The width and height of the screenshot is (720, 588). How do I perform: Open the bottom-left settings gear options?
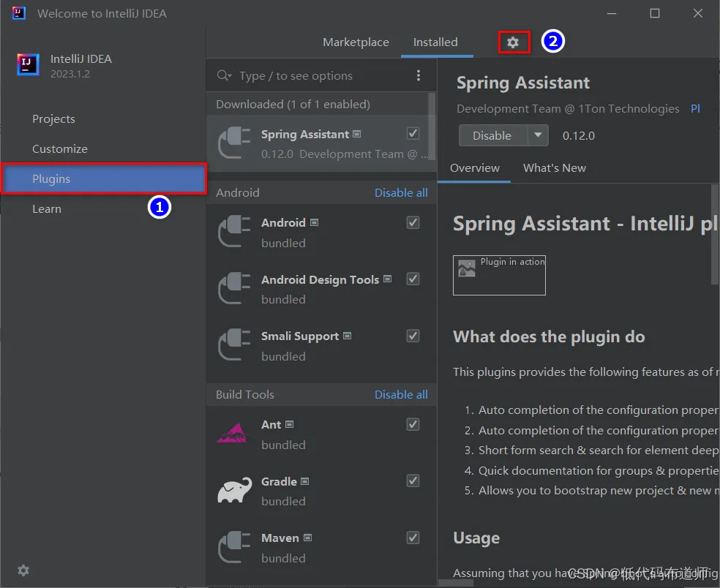[23, 570]
